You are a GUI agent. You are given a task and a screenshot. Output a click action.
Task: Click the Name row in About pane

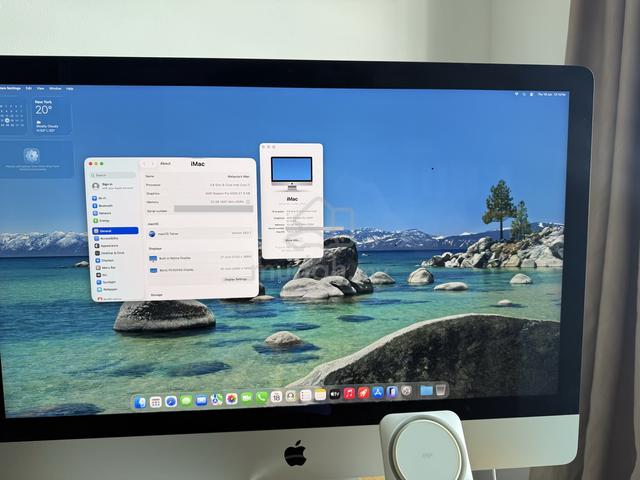(x=198, y=176)
